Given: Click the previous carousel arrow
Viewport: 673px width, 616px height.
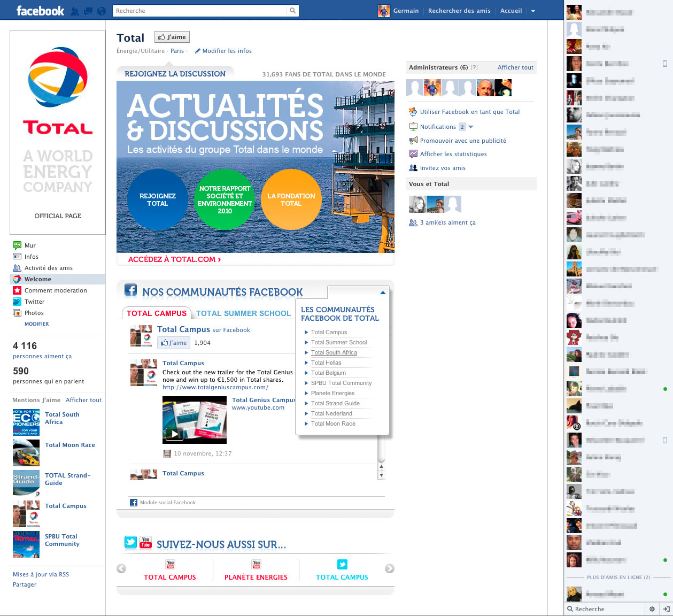Looking at the screenshot, I should 121,568.
